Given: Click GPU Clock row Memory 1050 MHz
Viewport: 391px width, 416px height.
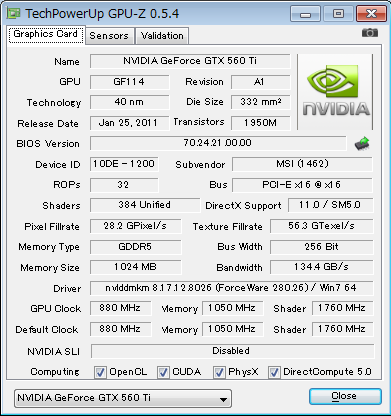Looking at the screenshot, I should point(232,308).
